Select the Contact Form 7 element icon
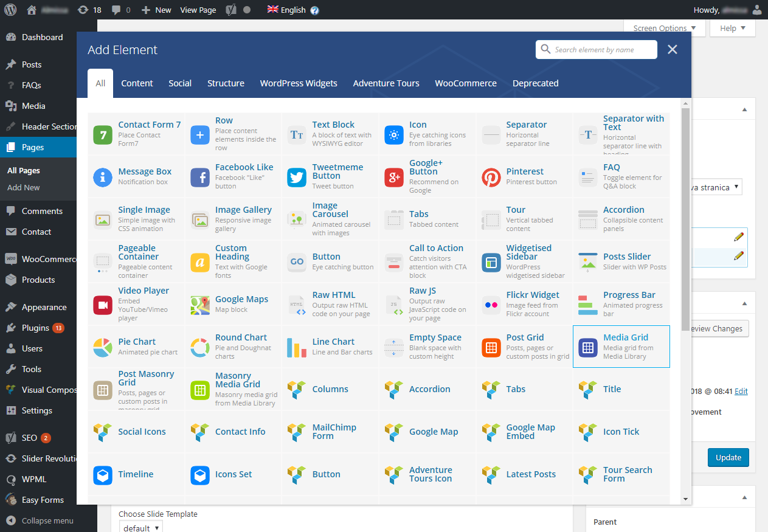 (x=103, y=134)
